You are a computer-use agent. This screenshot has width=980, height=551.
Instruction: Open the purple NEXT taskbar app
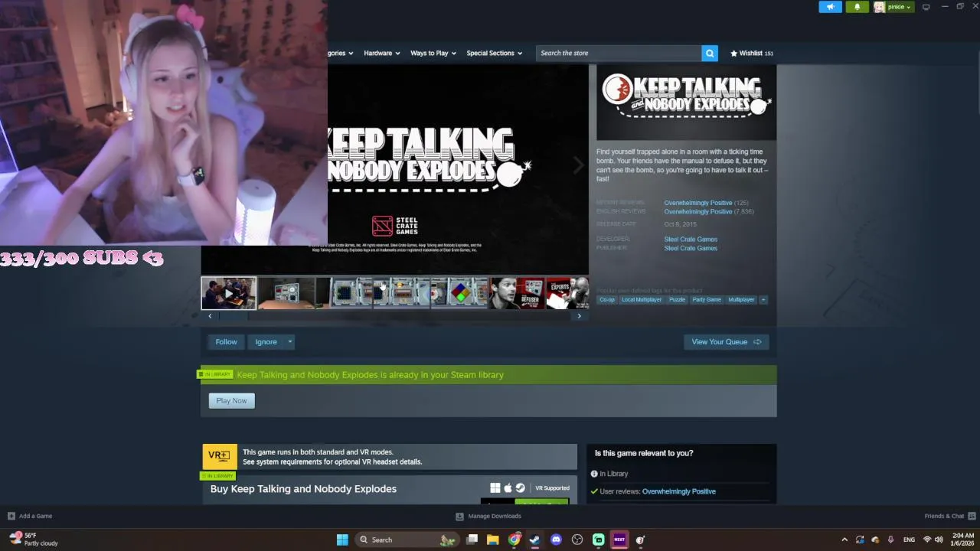619,540
